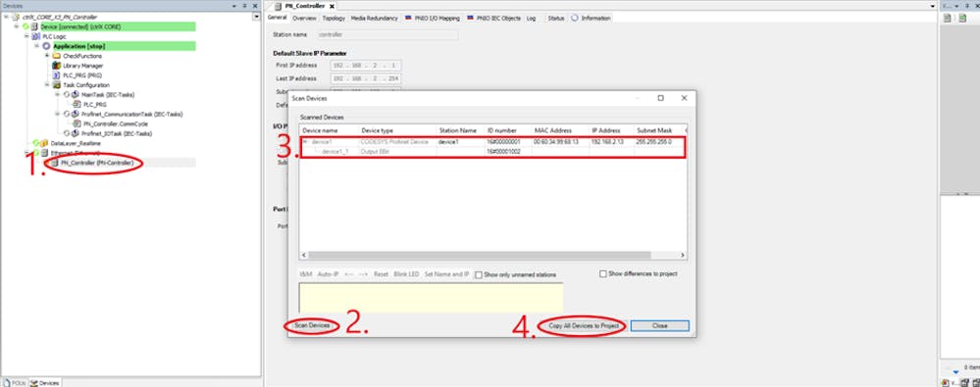Maximize the Scan Devices dialog
The width and height of the screenshot is (980, 387).
(x=660, y=98)
